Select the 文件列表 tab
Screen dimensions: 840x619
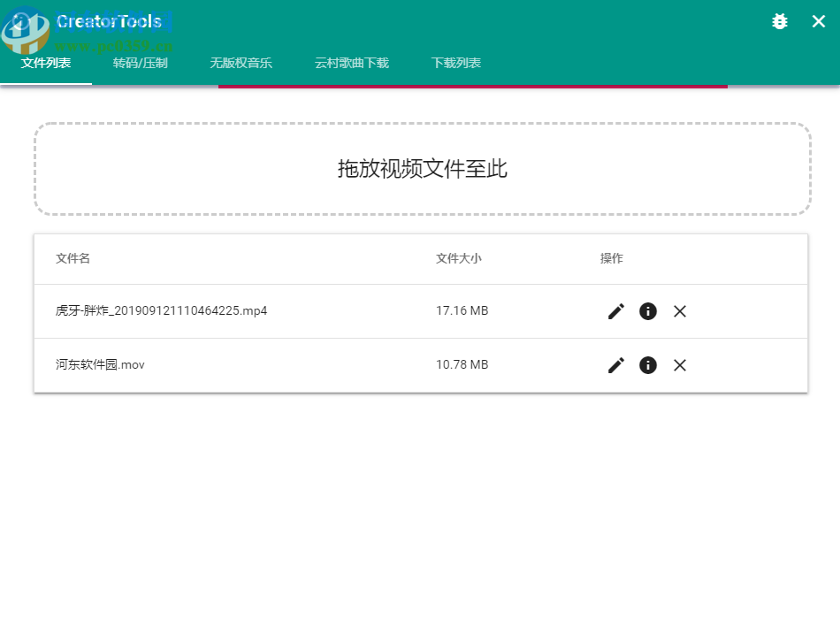point(46,63)
